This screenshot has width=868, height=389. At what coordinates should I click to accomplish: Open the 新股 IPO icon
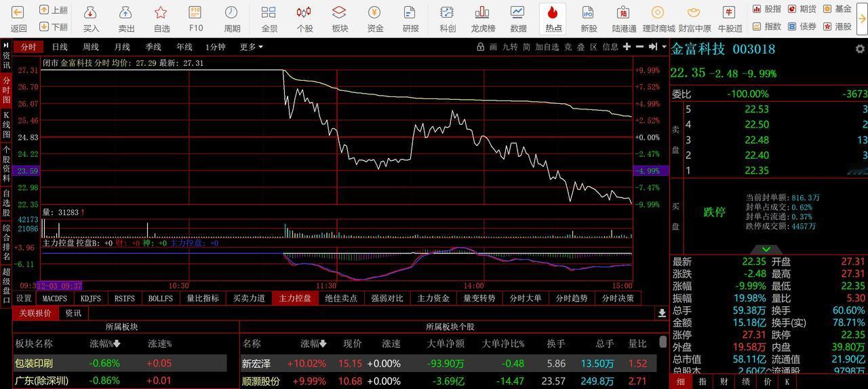tap(588, 12)
